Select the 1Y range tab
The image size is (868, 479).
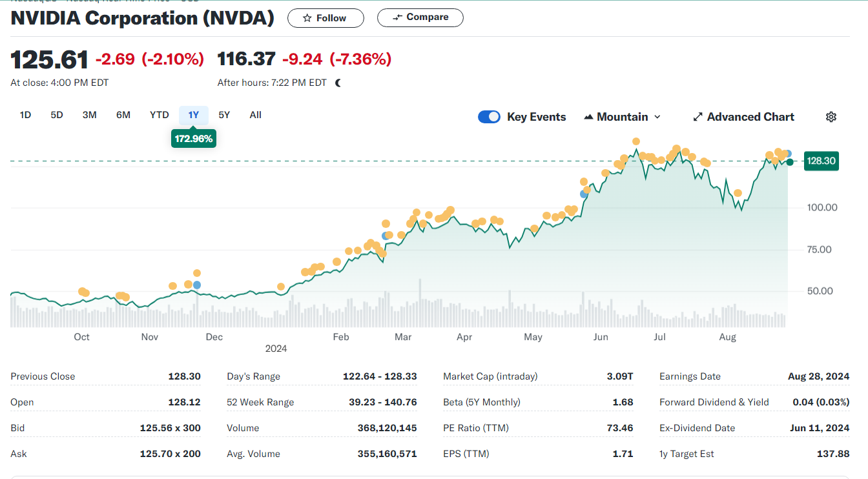194,115
